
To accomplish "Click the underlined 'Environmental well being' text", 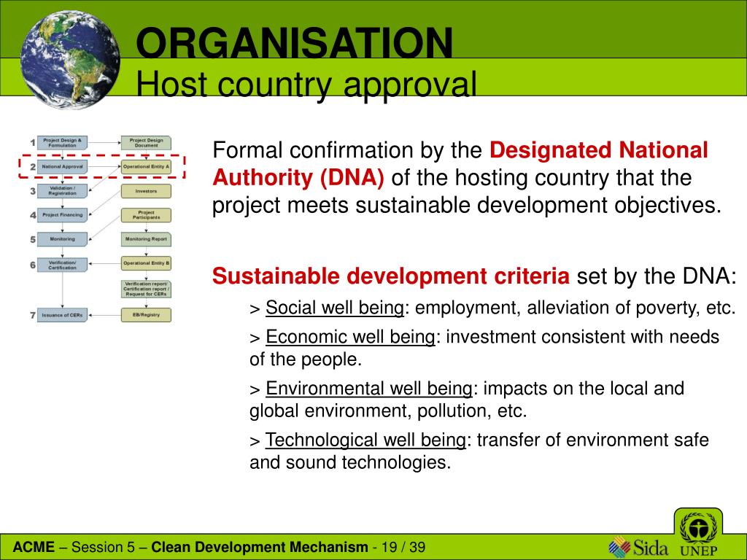I will pos(368,389).
